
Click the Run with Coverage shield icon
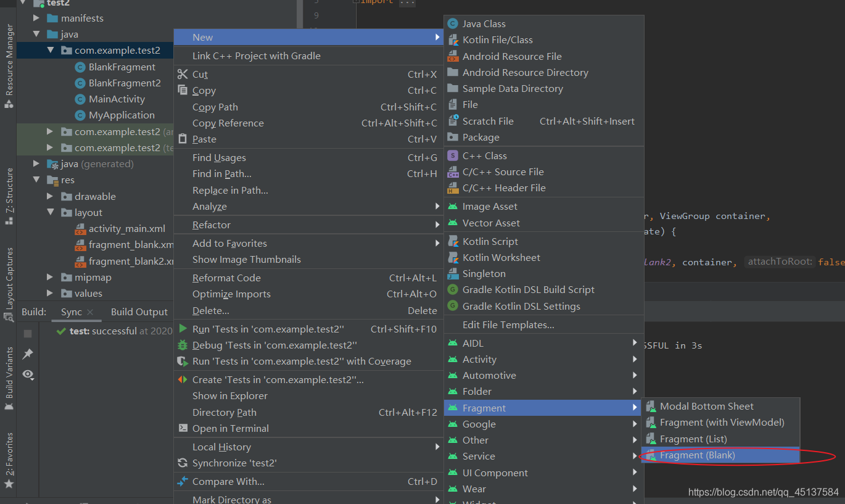(x=183, y=361)
